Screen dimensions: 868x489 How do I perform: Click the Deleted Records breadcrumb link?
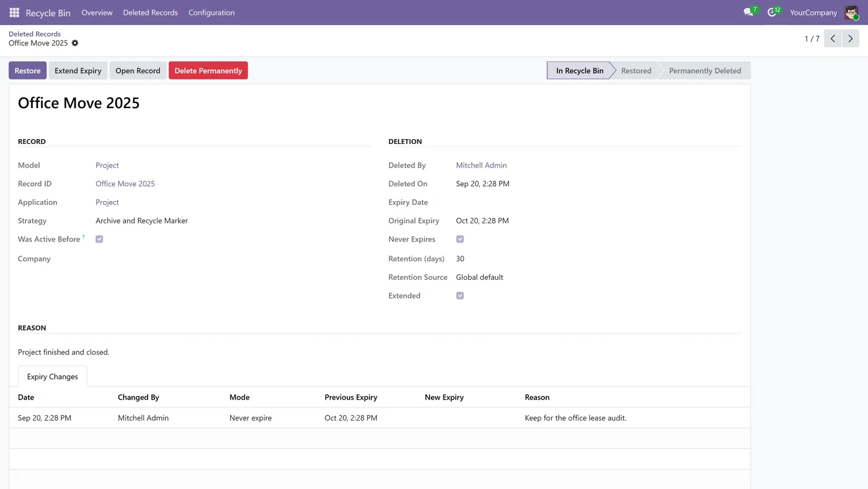(35, 34)
